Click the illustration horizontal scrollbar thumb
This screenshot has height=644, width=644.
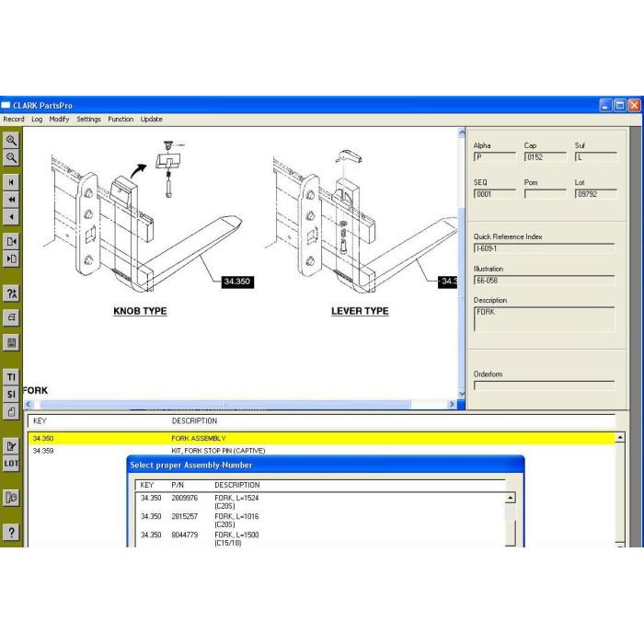tap(225, 404)
